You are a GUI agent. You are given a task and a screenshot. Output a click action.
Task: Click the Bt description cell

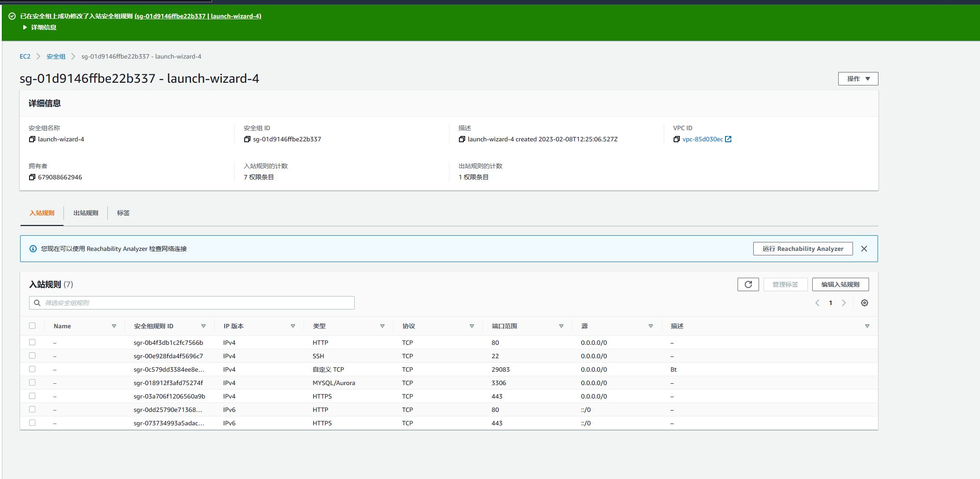pyautogui.click(x=674, y=369)
